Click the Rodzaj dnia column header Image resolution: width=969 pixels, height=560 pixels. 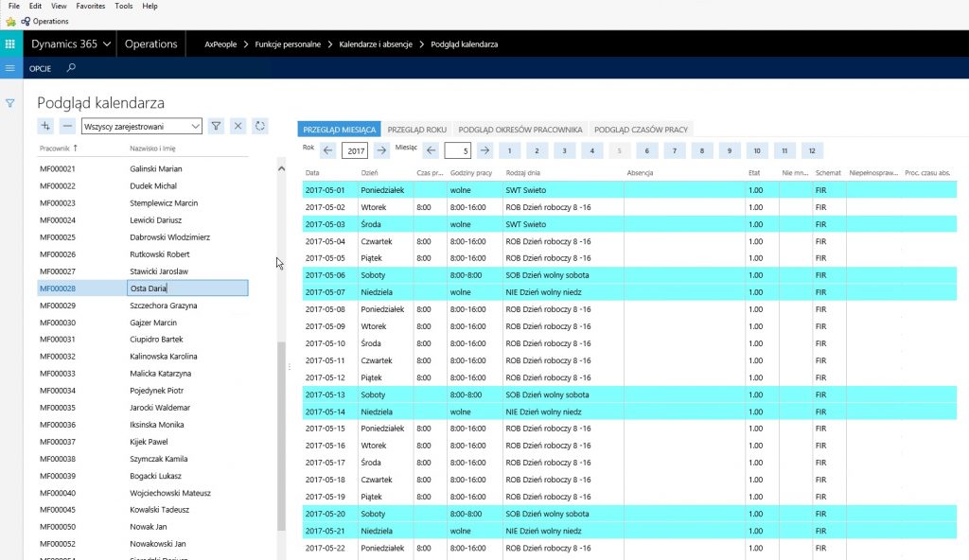coord(522,173)
